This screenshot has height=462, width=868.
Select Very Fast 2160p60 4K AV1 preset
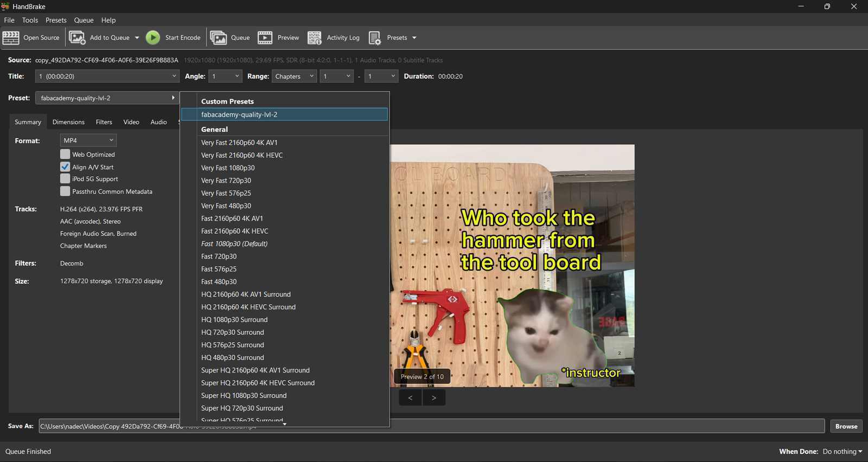point(284,143)
